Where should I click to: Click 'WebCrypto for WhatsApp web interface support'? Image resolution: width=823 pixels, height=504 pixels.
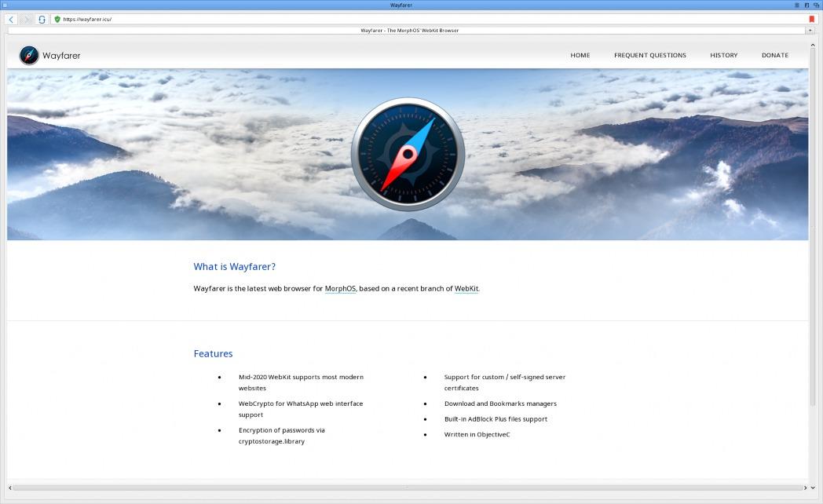click(x=301, y=409)
